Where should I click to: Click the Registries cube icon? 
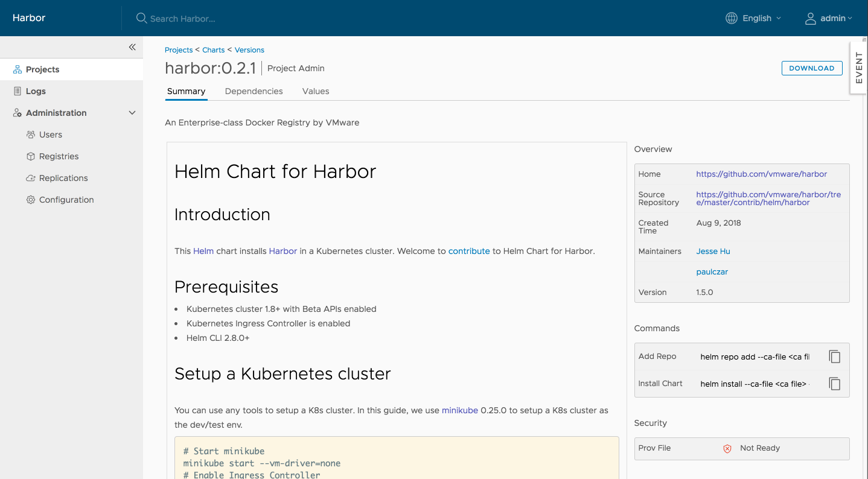(31, 156)
